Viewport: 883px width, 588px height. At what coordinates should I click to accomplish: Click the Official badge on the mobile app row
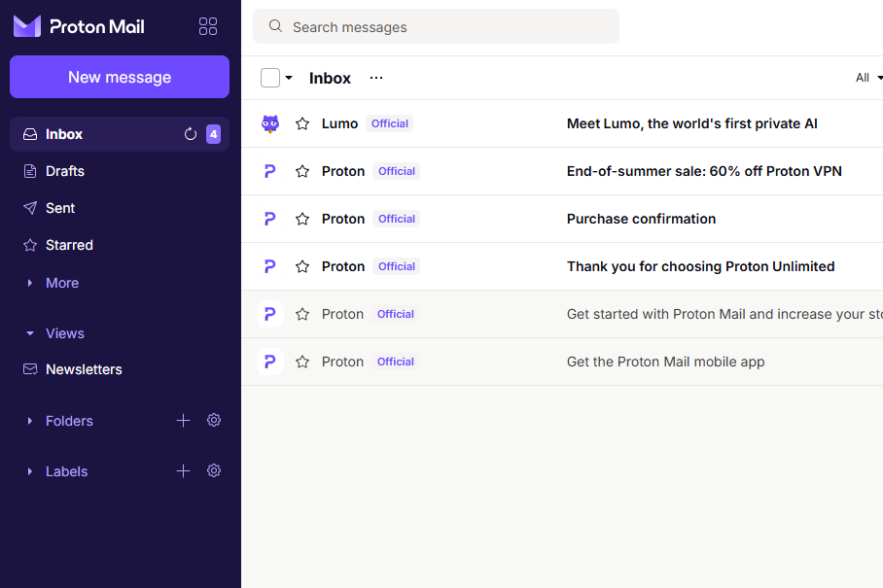396,362
